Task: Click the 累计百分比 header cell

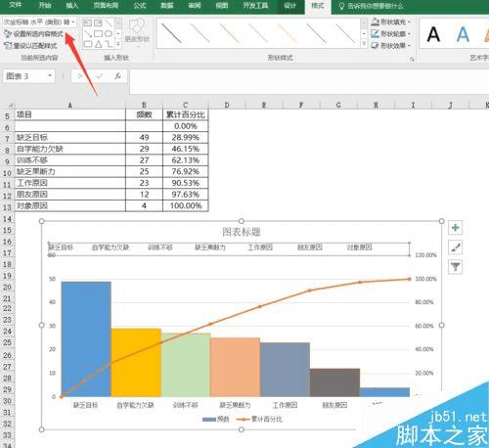Action: coord(185,114)
